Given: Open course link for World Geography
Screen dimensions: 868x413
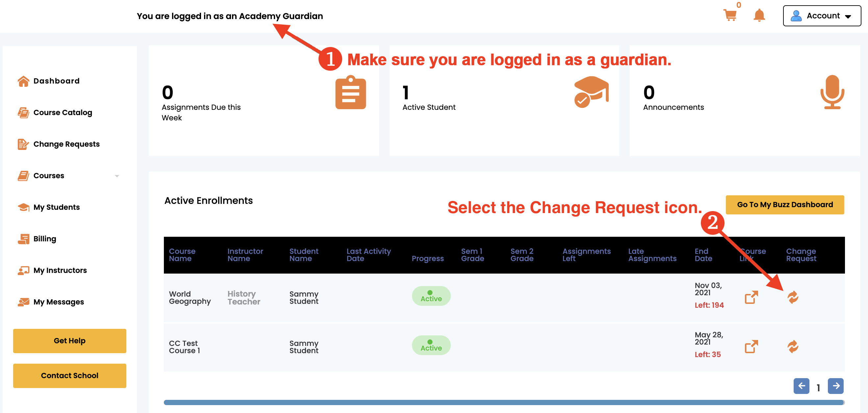Looking at the screenshot, I should click(751, 297).
